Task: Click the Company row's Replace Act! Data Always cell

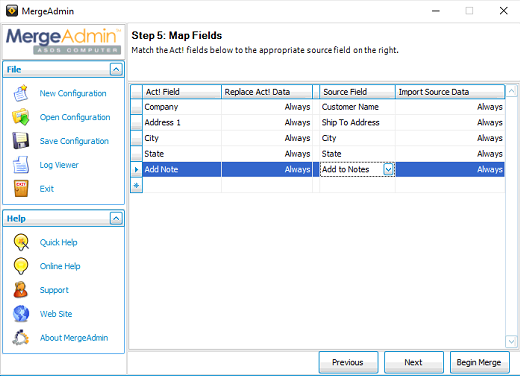Action: (x=267, y=107)
